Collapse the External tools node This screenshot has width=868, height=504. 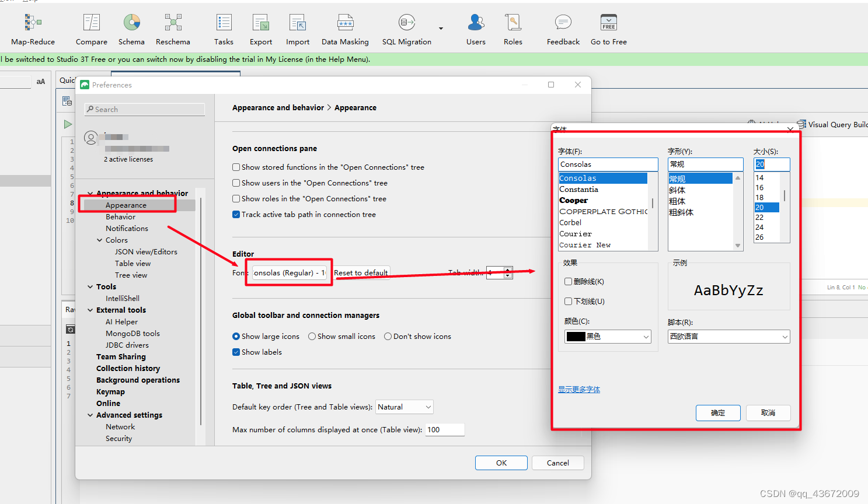90,310
